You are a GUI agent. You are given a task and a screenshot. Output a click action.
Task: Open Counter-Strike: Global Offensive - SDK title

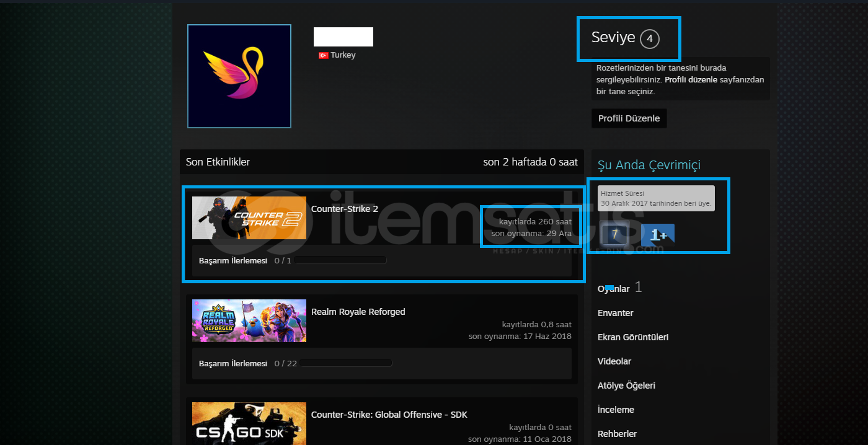[389, 415]
